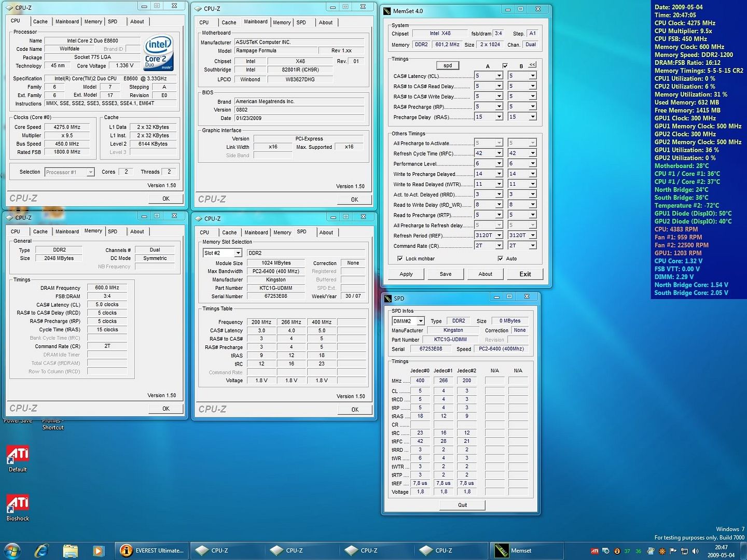Click the DRAM Frequency 600.0 MHz field
Image resolution: width=747 pixels, height=560 pixels.
coord(107,288)
